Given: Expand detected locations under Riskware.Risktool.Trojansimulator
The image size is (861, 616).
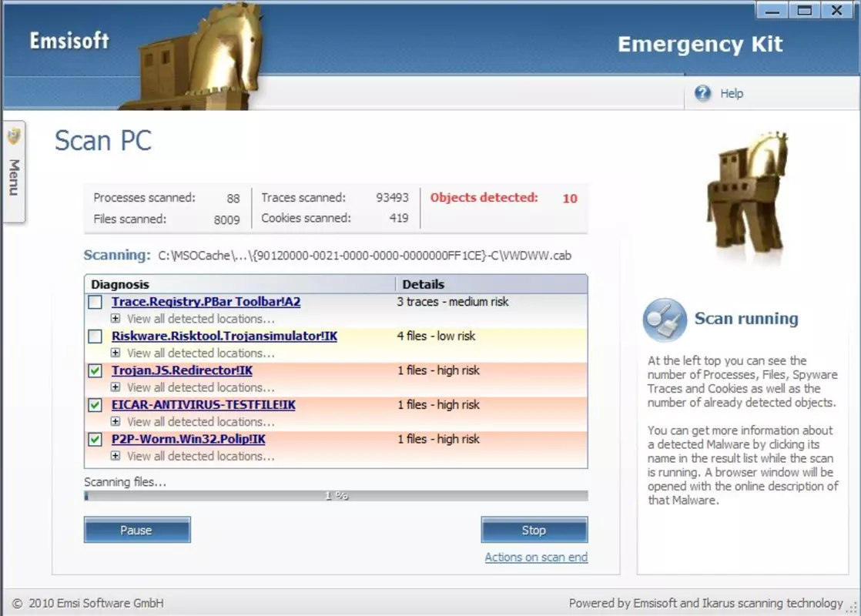Looking at the screenshot, I should coord(116,353).
